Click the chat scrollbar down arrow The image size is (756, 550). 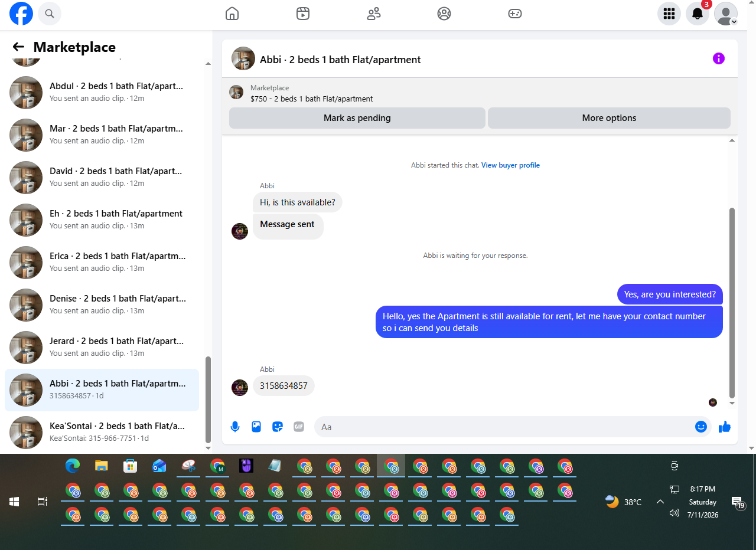tap(732, 404)
